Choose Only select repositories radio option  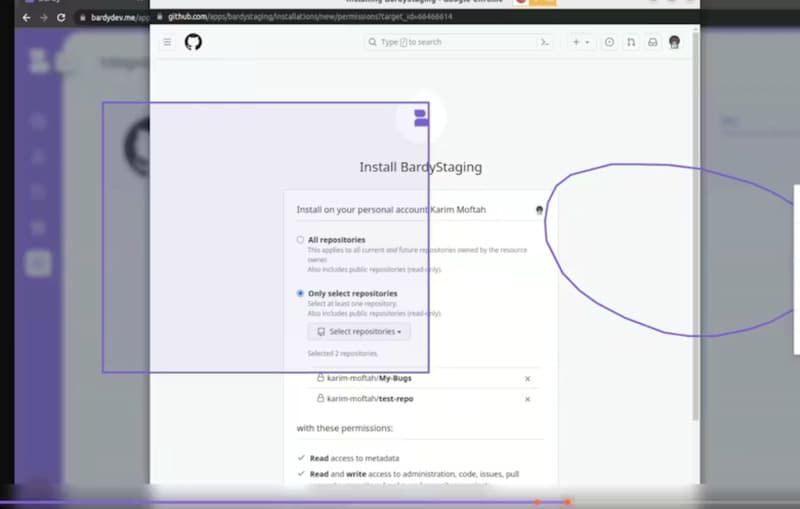[301, 294]
